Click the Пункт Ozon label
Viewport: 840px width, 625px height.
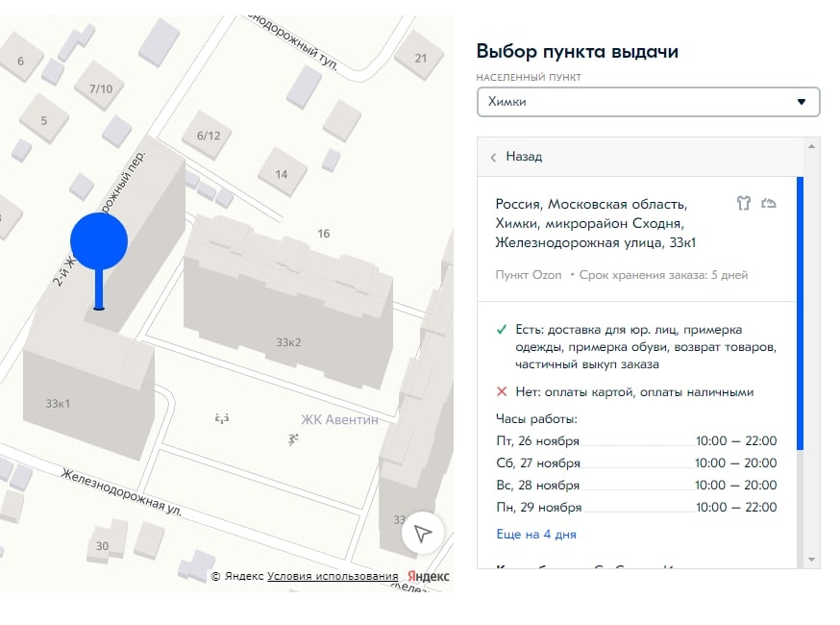(529, 275)
